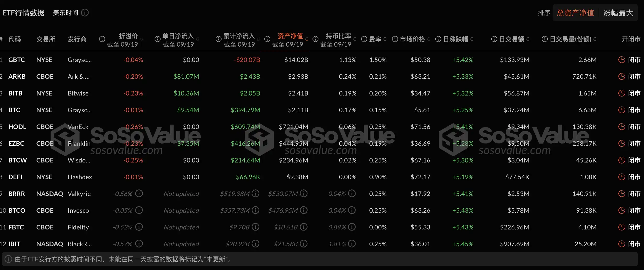This screenshot has width=644, height=270.
Task: Switch sorting to 涨幅最大
Action: pos(618,13)
